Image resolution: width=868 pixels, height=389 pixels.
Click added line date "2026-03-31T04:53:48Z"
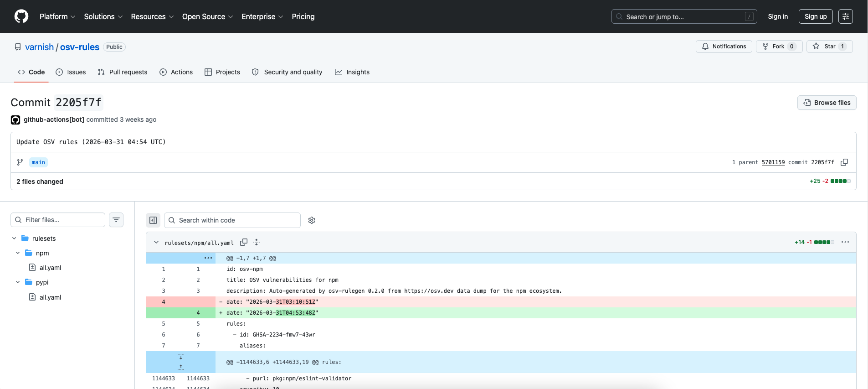click(x=501, y=313)
